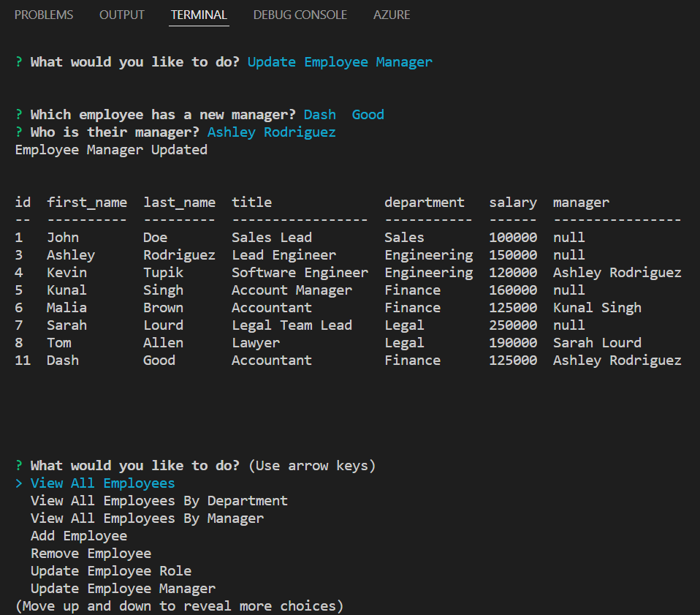This screenshot has height=615, width=700.
Task: Click the Software Engineer title cell
Action: (x=300, y=273)
